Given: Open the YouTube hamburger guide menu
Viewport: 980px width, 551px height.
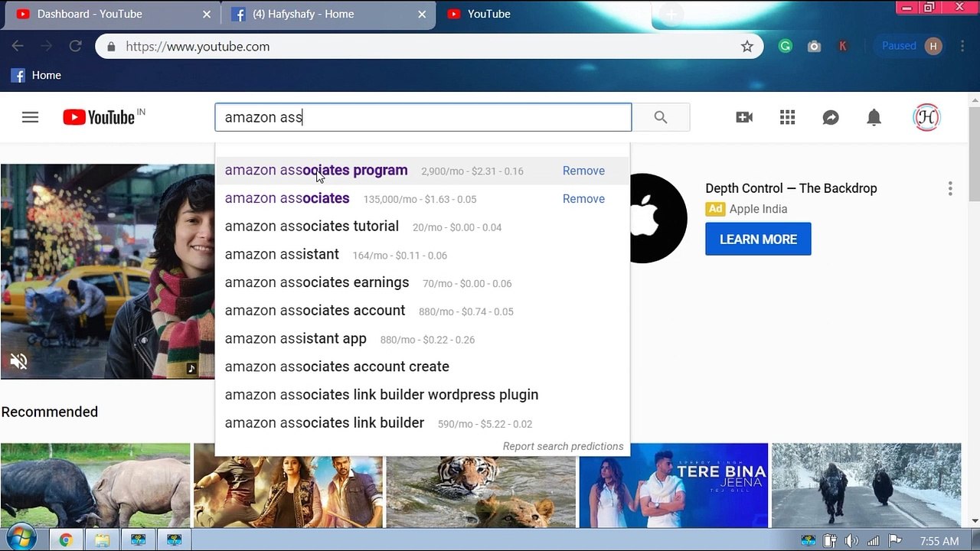Looking at the screenshot, I should coord(30,117).
